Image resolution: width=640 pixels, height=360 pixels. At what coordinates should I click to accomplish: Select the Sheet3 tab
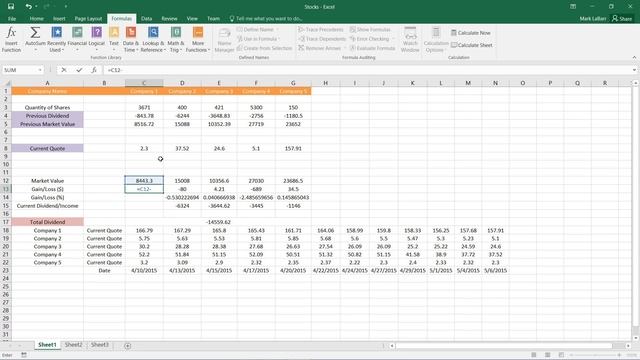tap(100, 345)
